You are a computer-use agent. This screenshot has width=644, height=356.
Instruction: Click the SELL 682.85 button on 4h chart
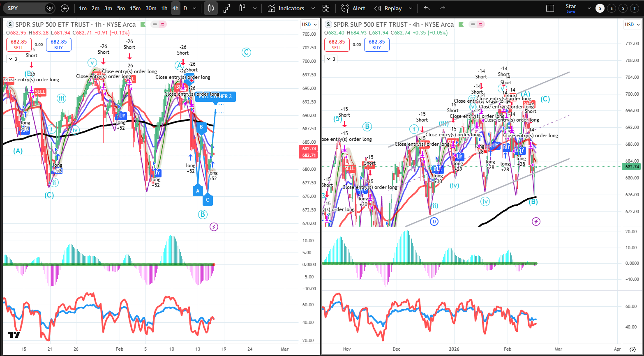(x=337, y=45)
